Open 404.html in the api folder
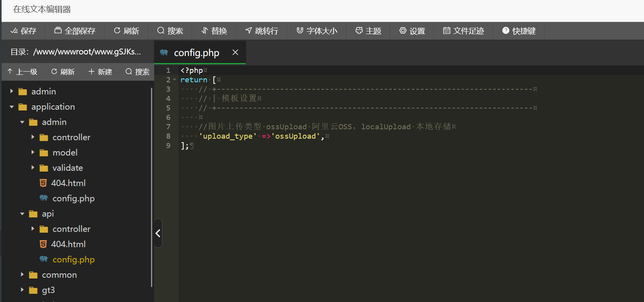Image resolution: width=644 pixels, height=302 pixels. (68, 244)
